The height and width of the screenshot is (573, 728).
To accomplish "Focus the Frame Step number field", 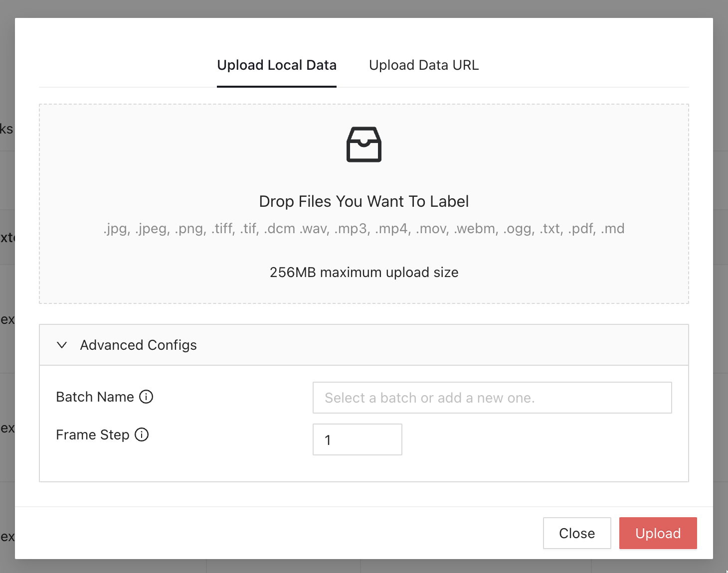I will pos(357,439).
